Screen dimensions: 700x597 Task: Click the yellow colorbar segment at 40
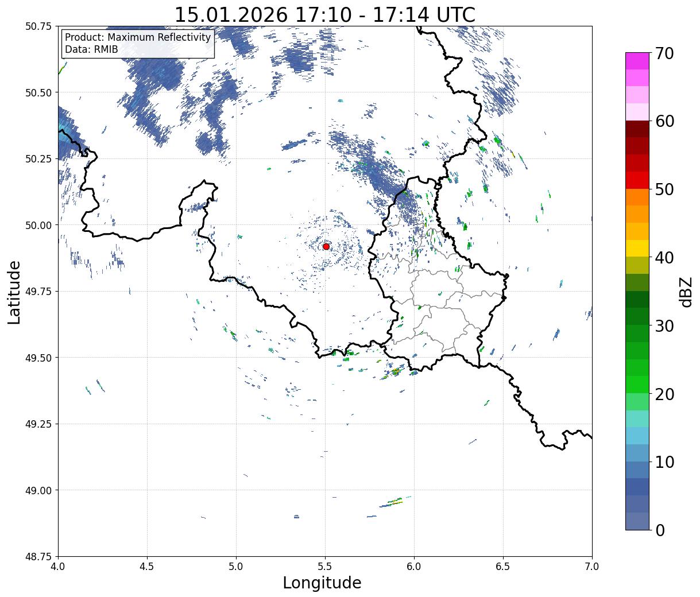coord(637,249)
